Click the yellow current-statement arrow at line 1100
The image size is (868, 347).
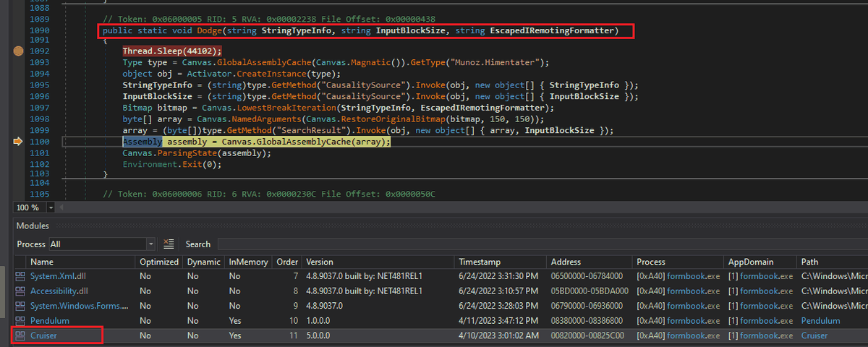point(18,142)
